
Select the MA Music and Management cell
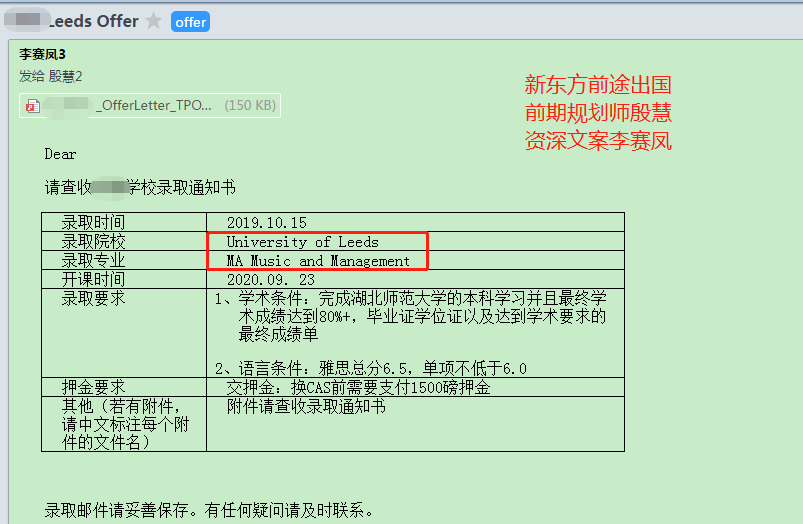[415, 260]
